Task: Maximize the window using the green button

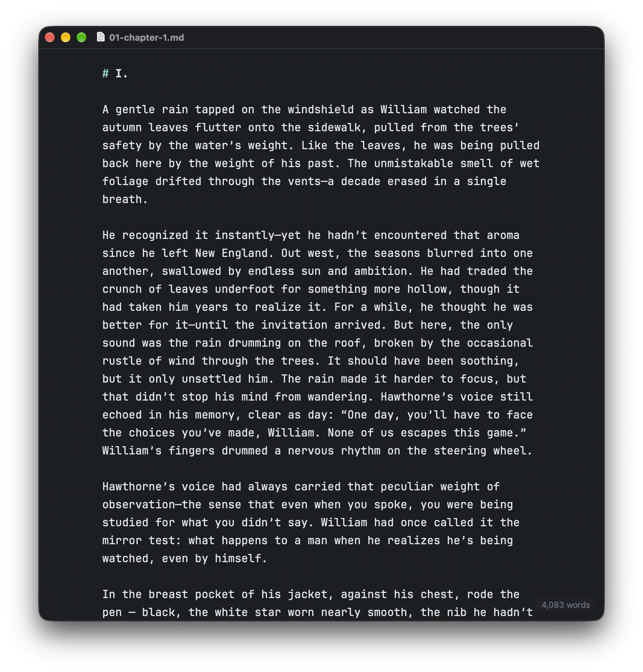Action: coord(81,37)
